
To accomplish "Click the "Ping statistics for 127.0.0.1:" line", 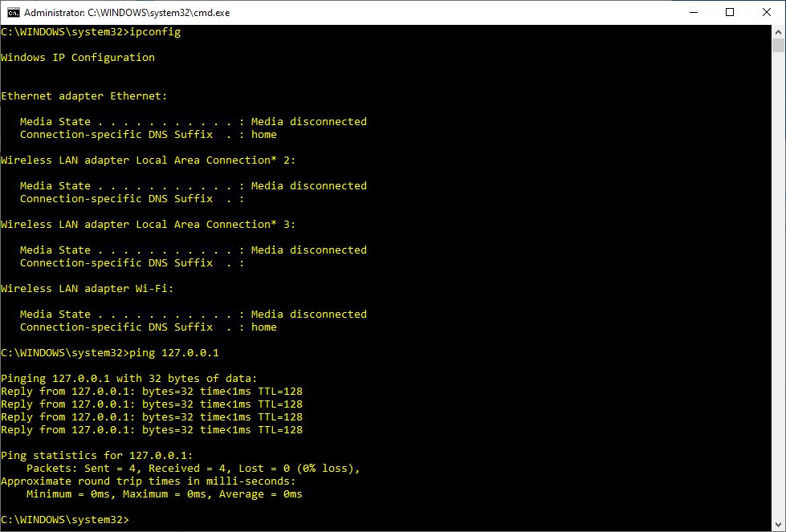I will pos(97,455).
